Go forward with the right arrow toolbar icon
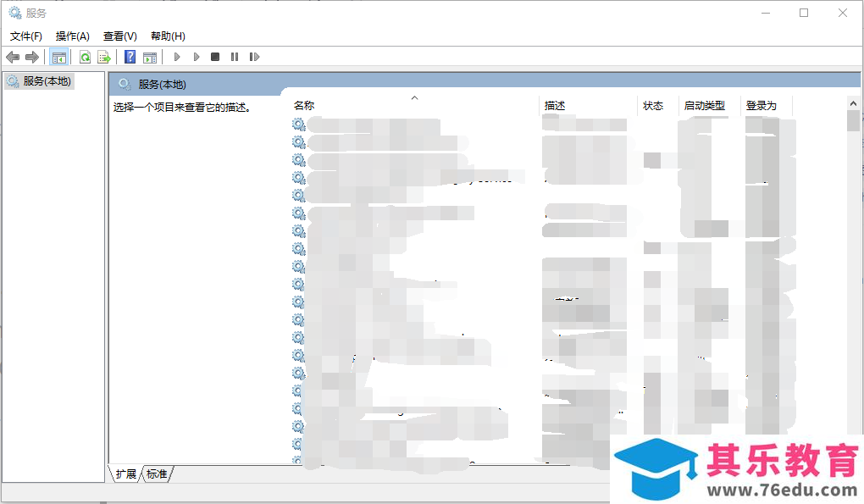The width and height of the screenshot is (864, 504). coord(32,57)
